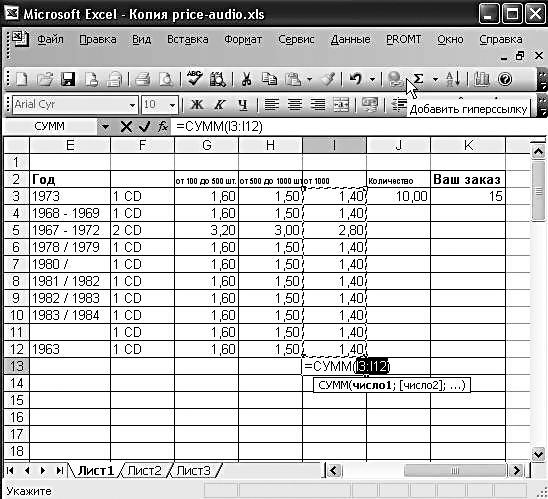This screenshot has width=548, height=499.
Task: Expand the СУММ name box dropdown
Action: [x=105, y=126]
